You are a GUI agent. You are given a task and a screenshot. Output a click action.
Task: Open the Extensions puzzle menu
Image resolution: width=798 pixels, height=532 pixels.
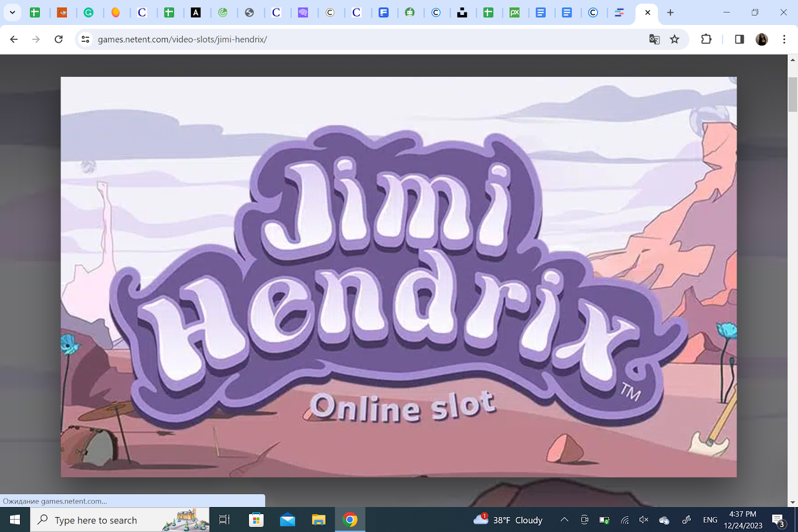[706, 39]
